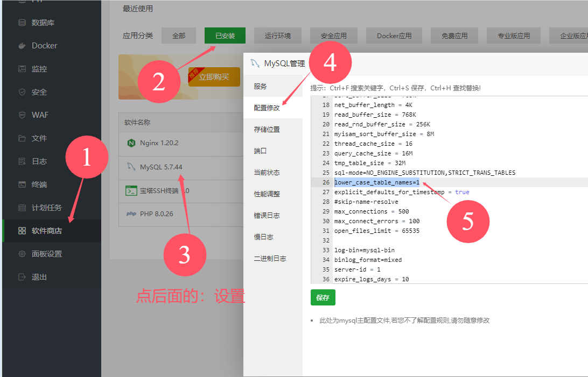Click the terminal icon in sidebar

click(x=22, y=184)
